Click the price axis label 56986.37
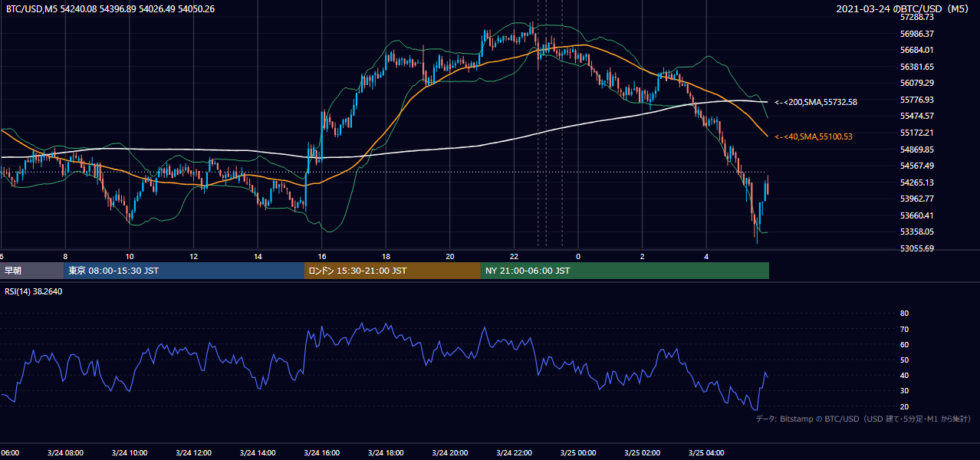Screen dimensions: 980x460 point(917,34)
